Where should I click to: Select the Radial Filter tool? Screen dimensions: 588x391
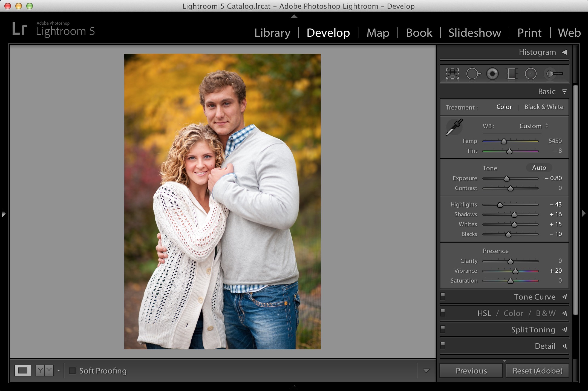pyautogui.click(x=531, y=74)
